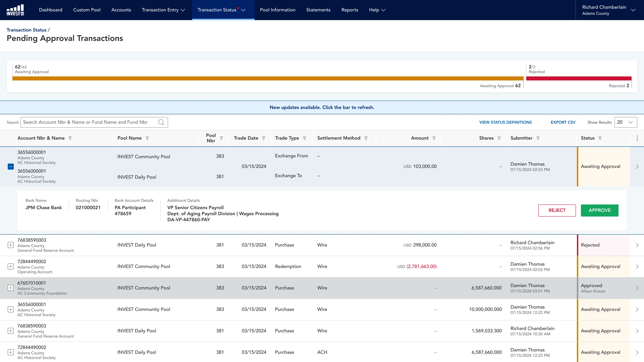This screenshot has height=362, width=644.
Task: Expand the ACH Purchase row
Action: [x=11, y=352]
